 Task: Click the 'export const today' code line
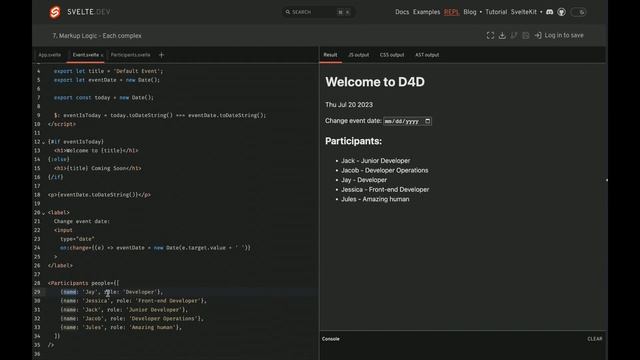pyautogui.click(x=104, y=98)
